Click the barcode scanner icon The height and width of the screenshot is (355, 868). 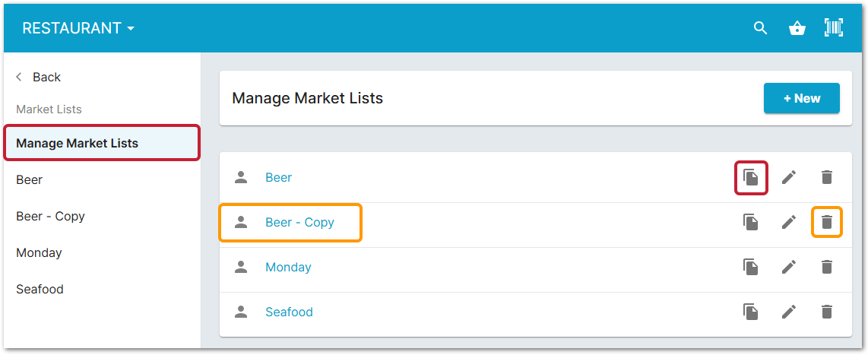[x=834, y=28]
